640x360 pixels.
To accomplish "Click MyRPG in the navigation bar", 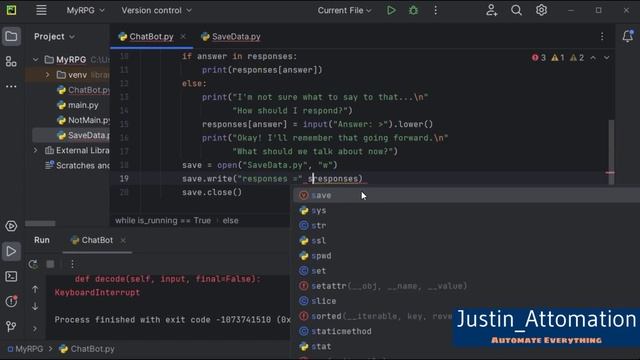I will (x=25, y=349).
